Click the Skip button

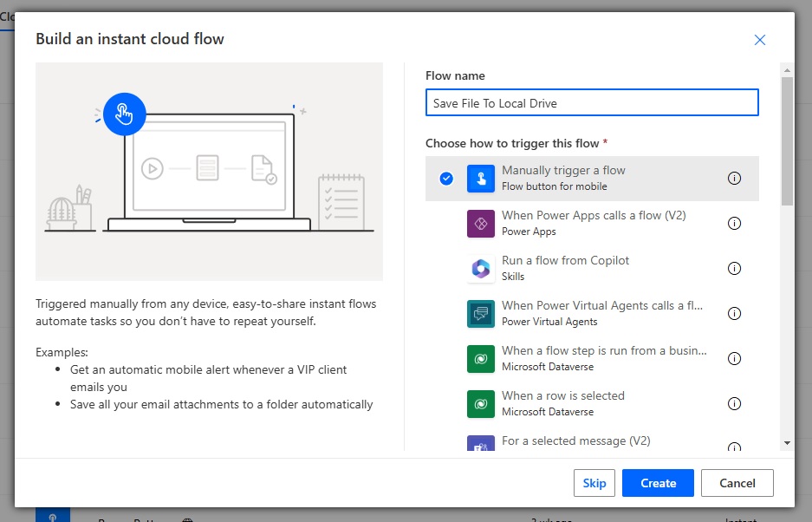click(594, 483)
